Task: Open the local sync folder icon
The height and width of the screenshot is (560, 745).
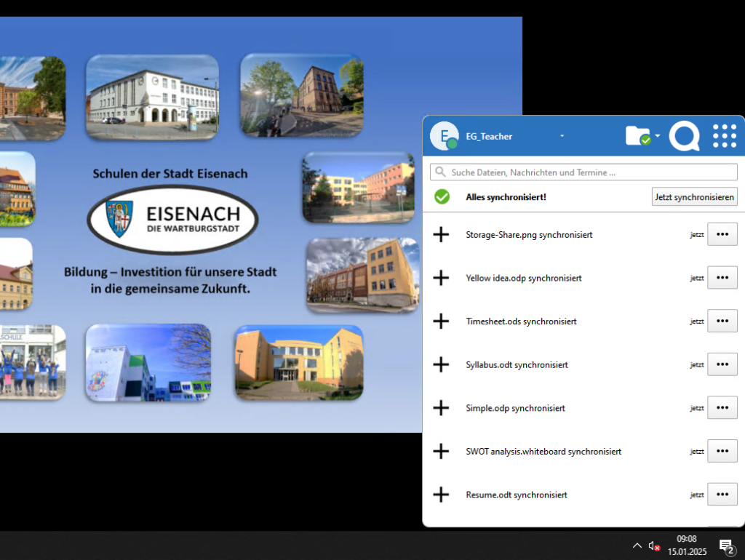Action: click(x=638, y=135)
